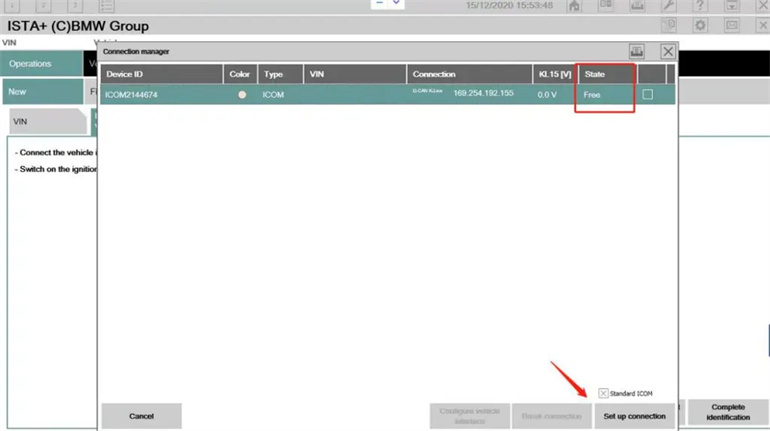Click the State column header
Screen dimensions: 770x431
(608, 74)
